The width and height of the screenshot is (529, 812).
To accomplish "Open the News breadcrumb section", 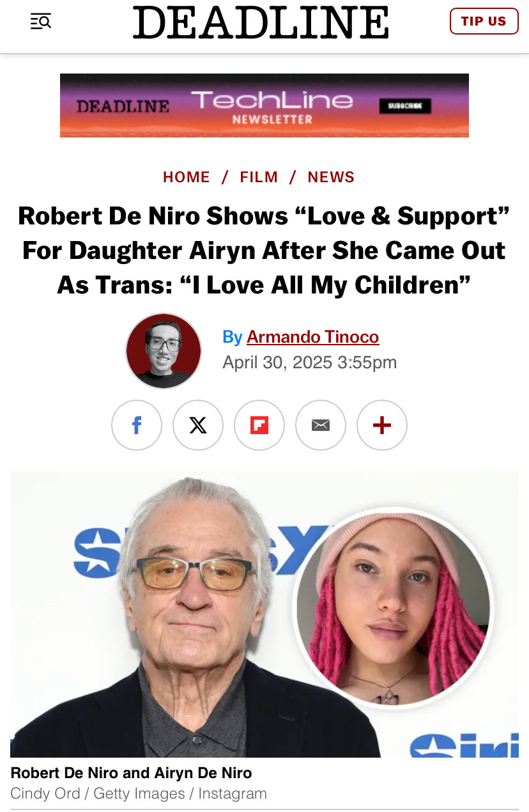I will 331,177.
